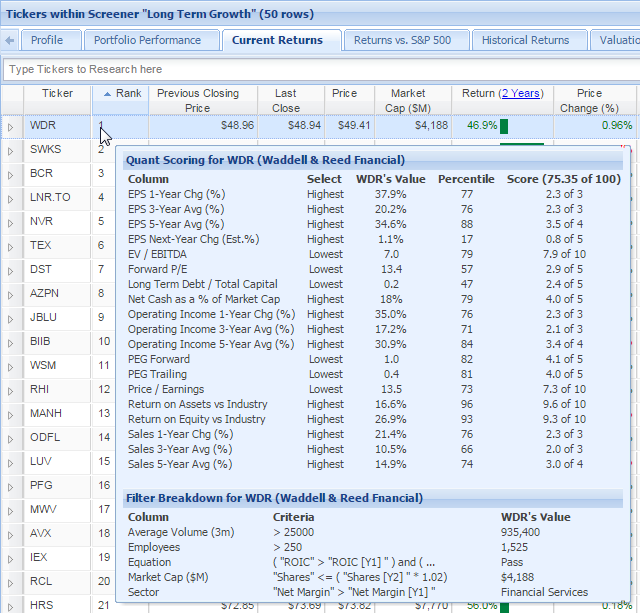Sort by the Rank column header
The image size is (640, 613).
tap(120, 100)
